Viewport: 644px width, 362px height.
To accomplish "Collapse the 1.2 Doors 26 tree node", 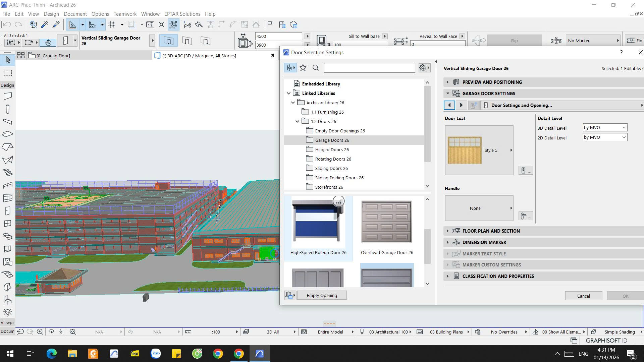I will click(297, 121).
